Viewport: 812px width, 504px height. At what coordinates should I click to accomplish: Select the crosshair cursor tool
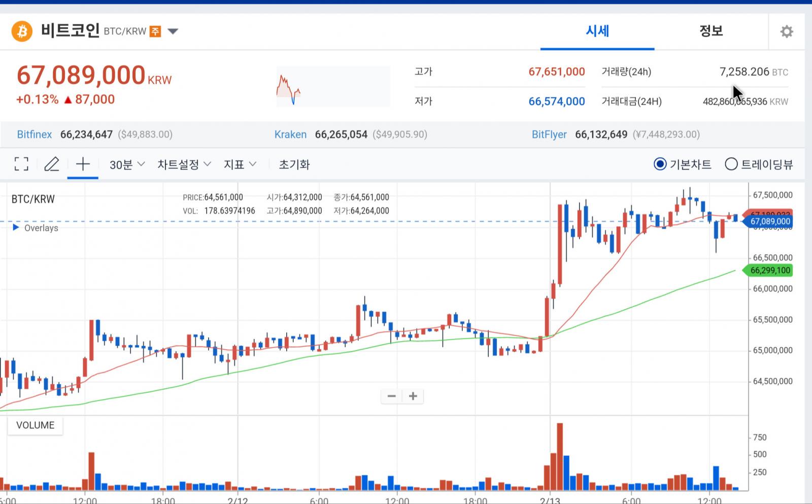[x=83, y=164]
